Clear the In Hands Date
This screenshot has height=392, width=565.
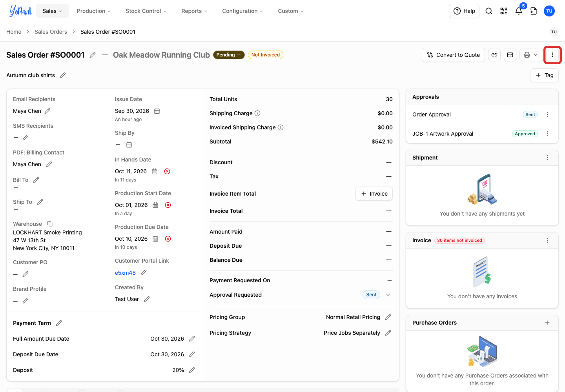point(167,171)
